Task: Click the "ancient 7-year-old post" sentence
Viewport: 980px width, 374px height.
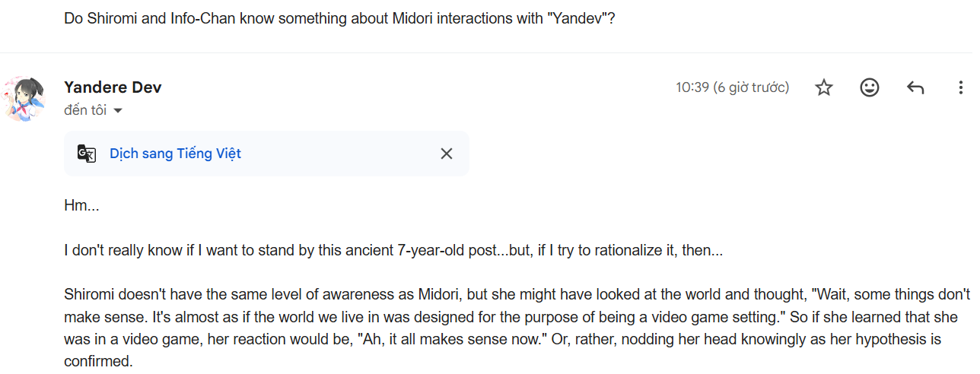Action: (x=393, y=249)
